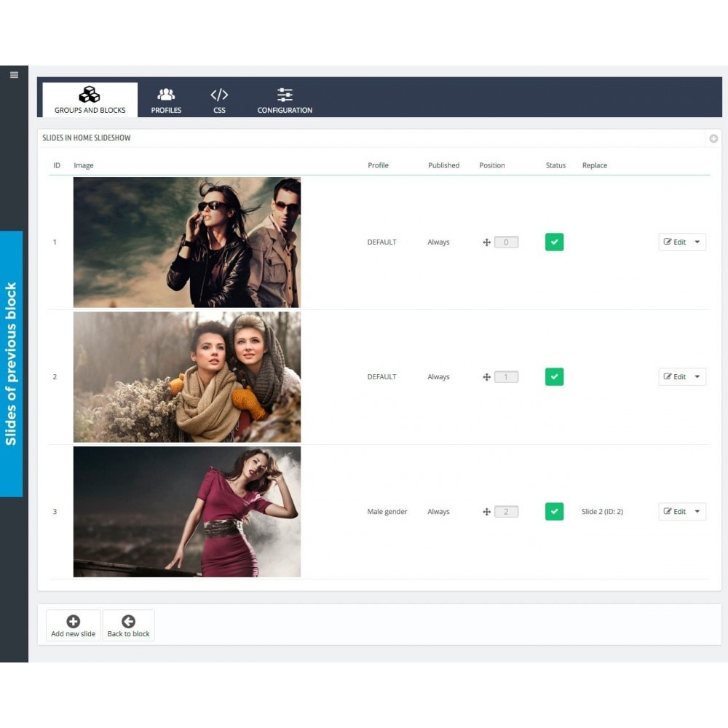Click the Always published value of slide 2
Viewport: 728px width, 728px height.
[x=438, y=377]
